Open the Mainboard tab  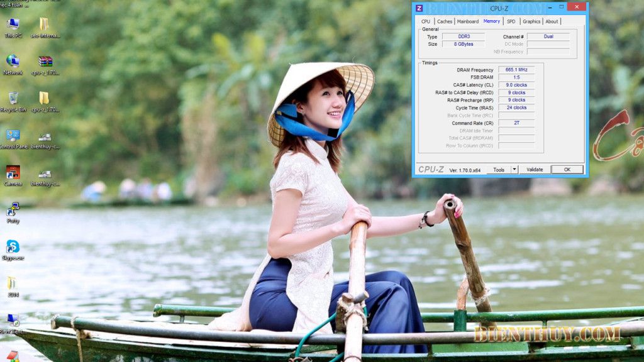point(468,21)
